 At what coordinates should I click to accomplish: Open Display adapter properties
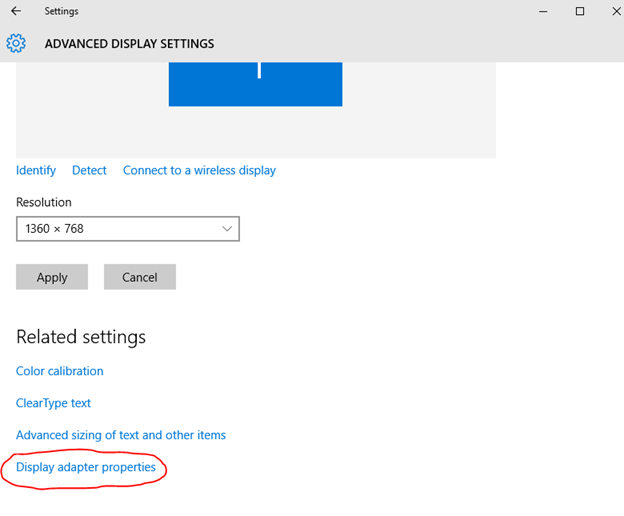86,467
